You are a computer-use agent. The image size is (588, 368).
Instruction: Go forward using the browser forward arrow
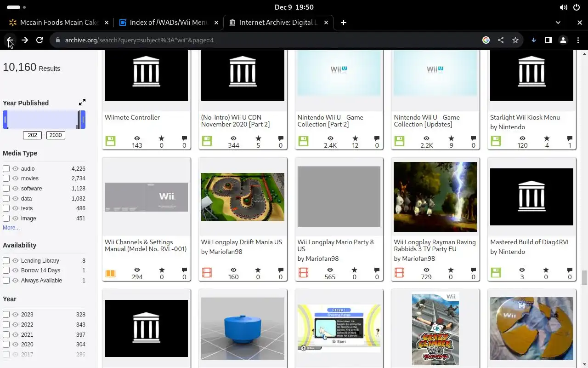coord(25,40)
